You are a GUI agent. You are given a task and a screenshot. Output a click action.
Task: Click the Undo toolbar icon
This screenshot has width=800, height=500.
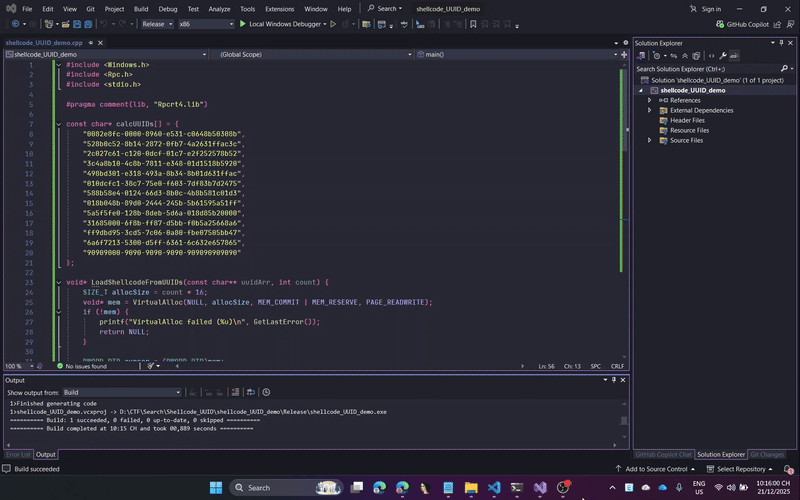[x=106, y=23]
